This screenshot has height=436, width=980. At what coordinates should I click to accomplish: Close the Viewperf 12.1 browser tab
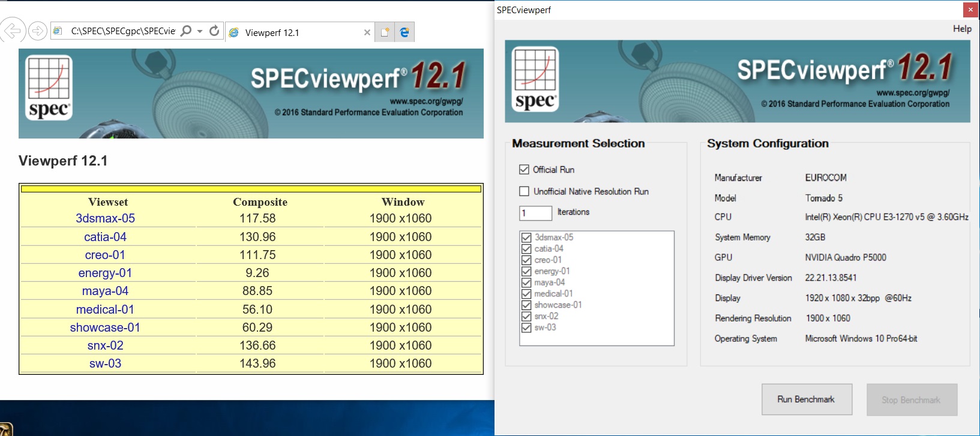367,32
